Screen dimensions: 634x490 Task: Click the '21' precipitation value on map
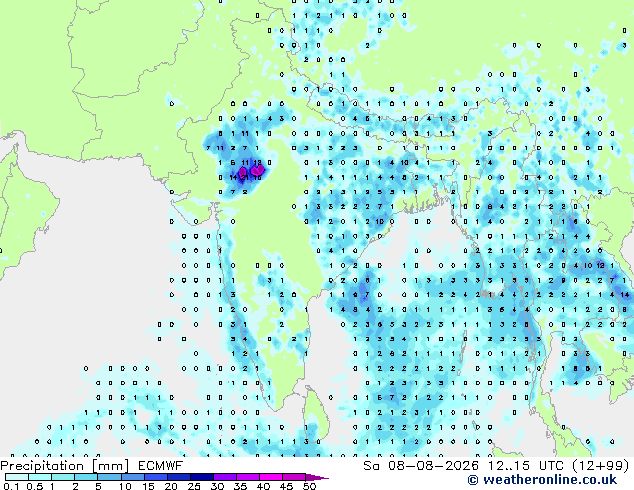point(245,177)
